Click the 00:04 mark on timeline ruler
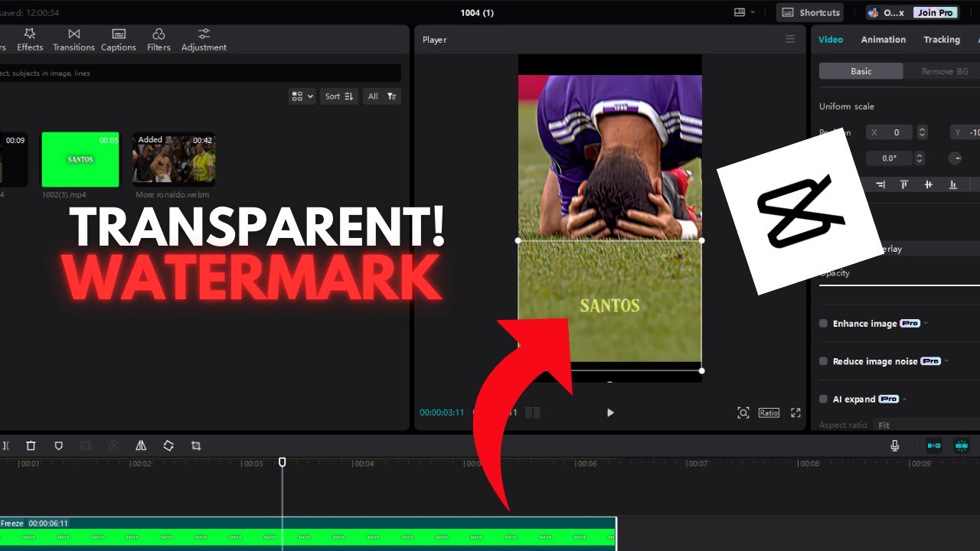Viewport: 980px width, 551px height. click(x=364, y=463)
